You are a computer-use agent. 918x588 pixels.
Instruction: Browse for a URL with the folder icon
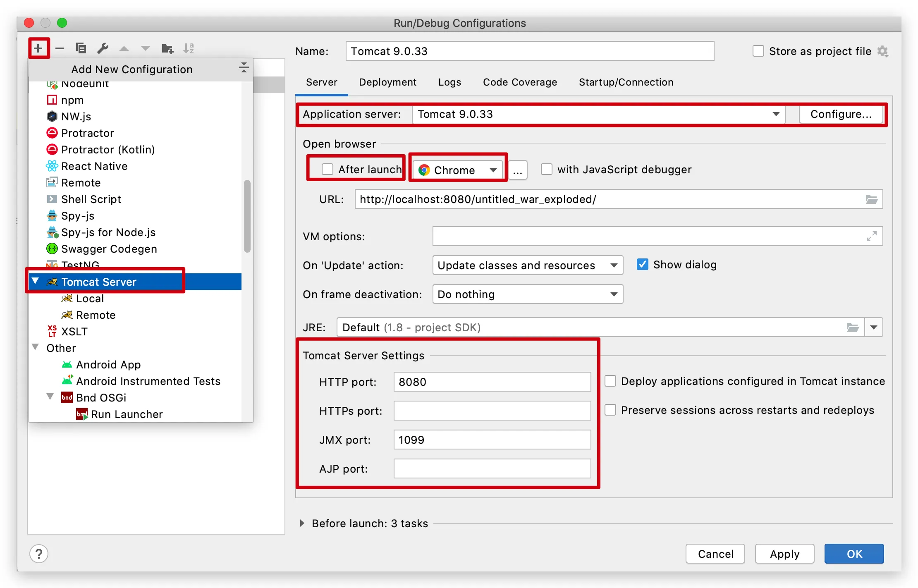pyautogui.click(x=872, y=199)
